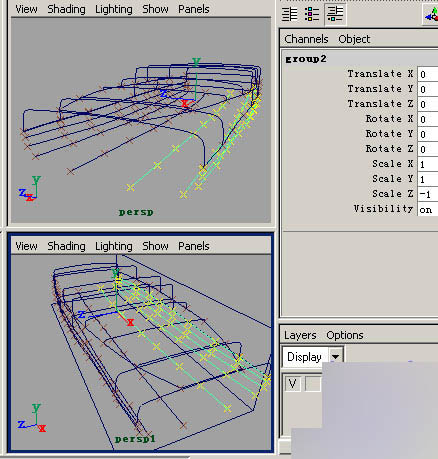Click the persp1 camera label in bottom viewport
This screenshot has width=438, height=459.
135,439
